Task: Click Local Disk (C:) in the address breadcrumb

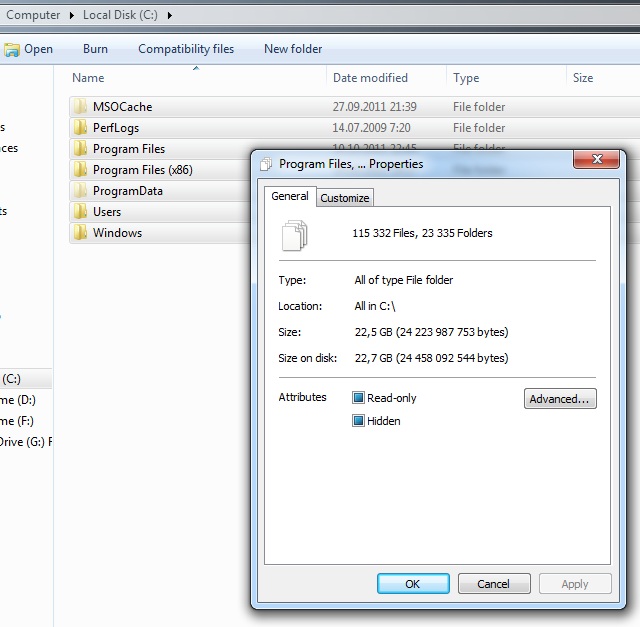Action: 120,15
